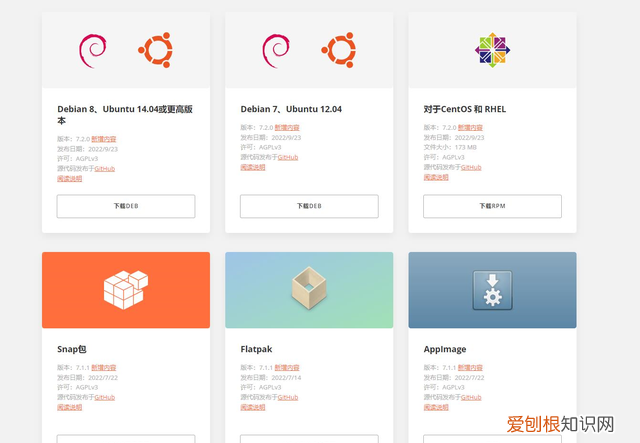Open 新增内容 link in Flatpak card
The image size is (640, 443).
click(287, 367)
